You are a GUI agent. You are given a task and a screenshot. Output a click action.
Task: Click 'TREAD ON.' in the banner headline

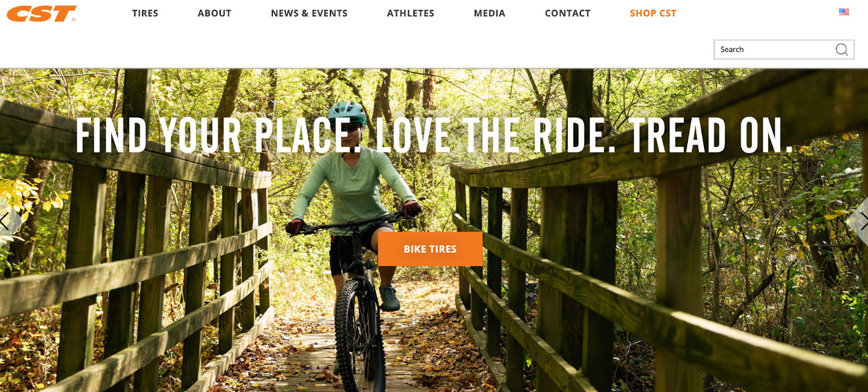[x=711, y=136]
